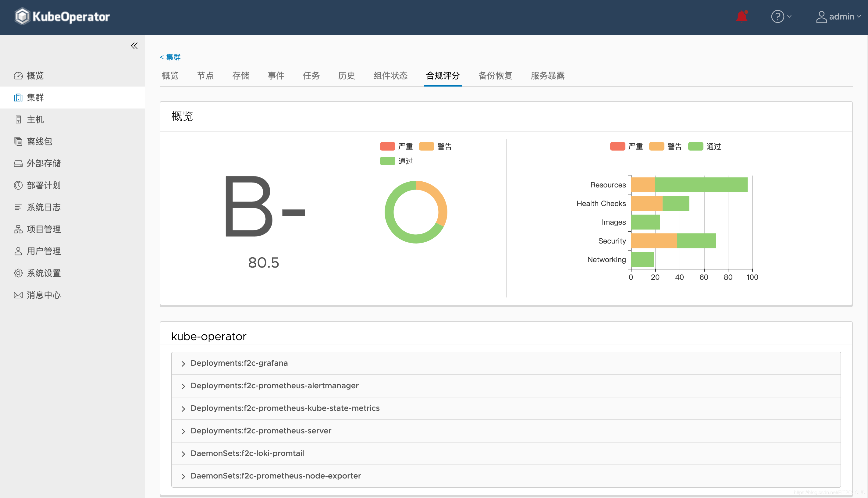Open 系统设置 sidebar item
The image size is (868, 498).
(x=73, y=273)
